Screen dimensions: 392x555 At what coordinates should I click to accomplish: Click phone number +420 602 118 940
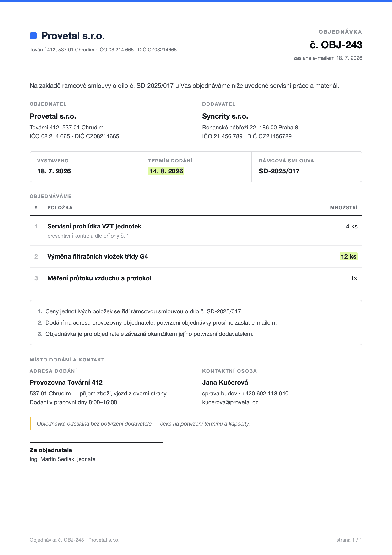tap(265, 393)
